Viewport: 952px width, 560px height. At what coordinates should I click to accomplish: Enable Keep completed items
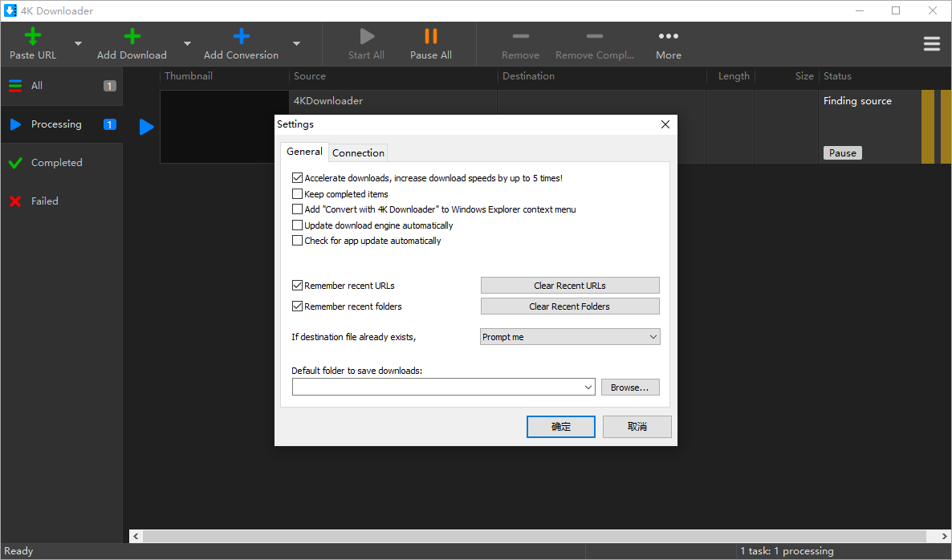click(297, 194)
